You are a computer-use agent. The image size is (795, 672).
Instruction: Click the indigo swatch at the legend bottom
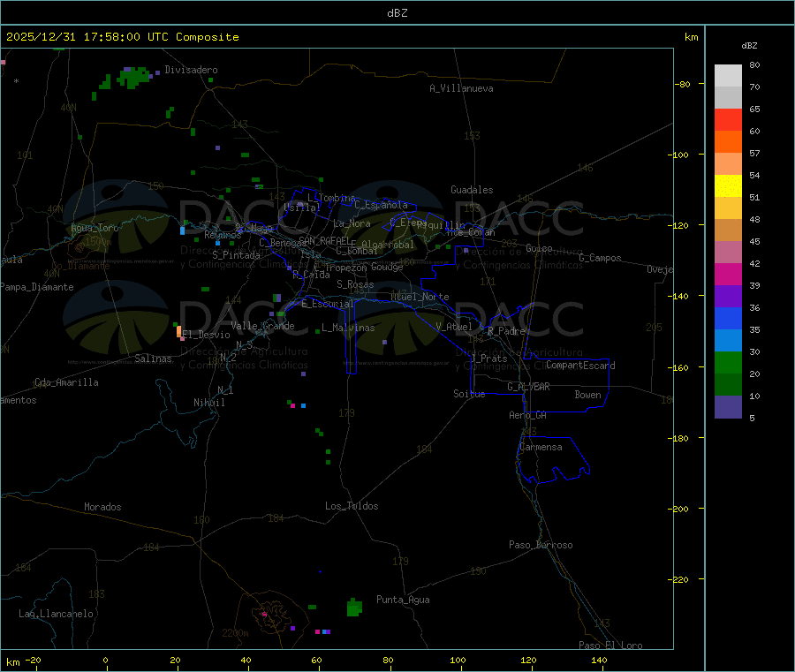[x=728, y=406]
